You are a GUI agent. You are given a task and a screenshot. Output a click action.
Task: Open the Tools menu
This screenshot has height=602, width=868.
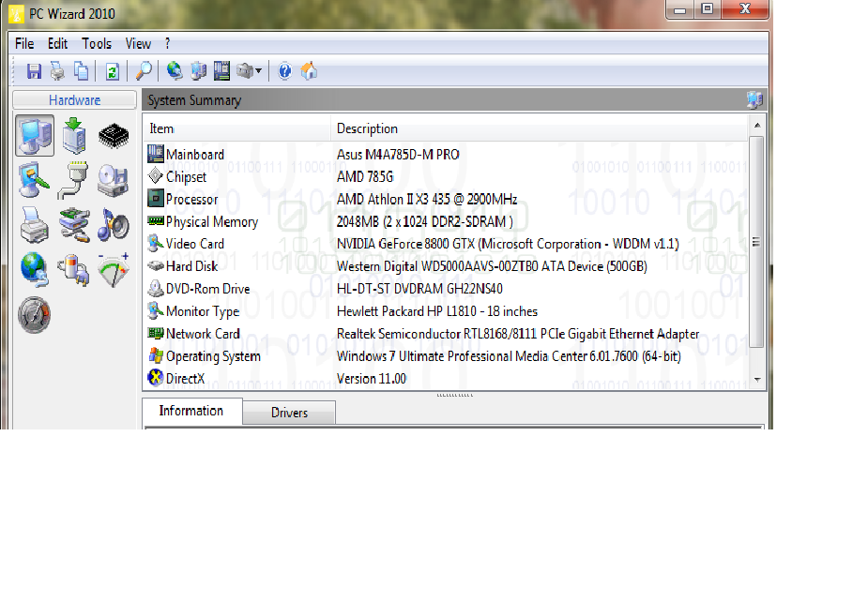coord(97,44)
